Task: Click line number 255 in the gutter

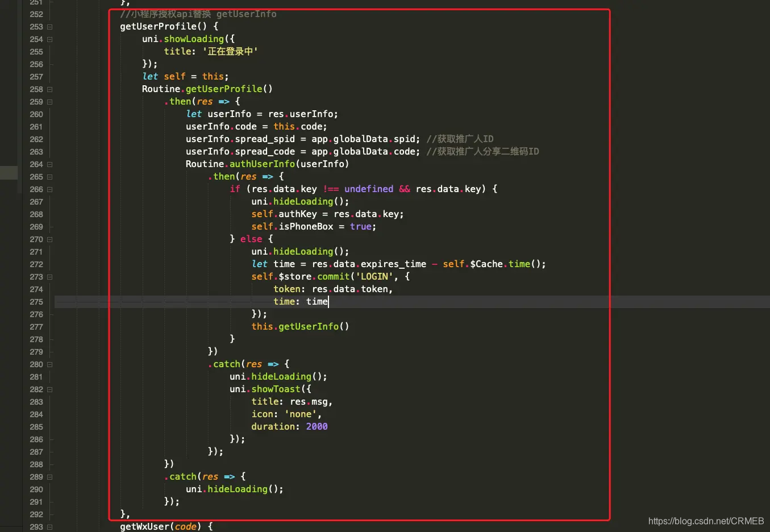Action: click(36, 52)
